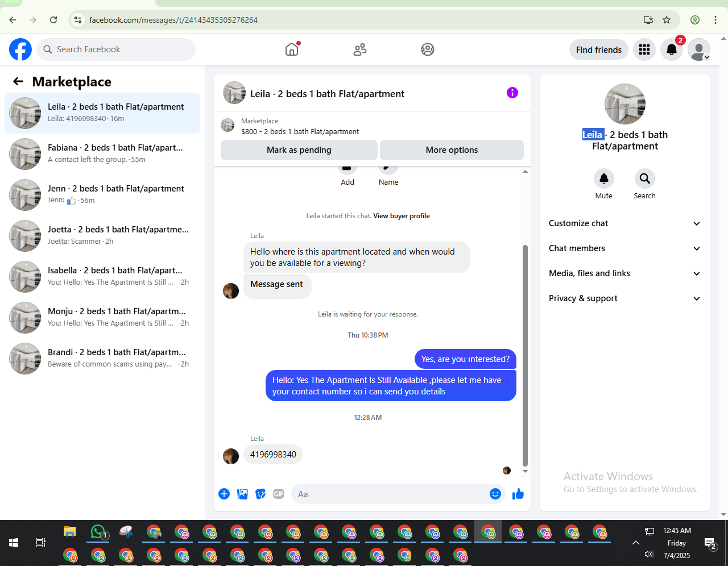728x566 pixels.
Task: Show hidden icons in system tray
Action: (x=635, y=543)
